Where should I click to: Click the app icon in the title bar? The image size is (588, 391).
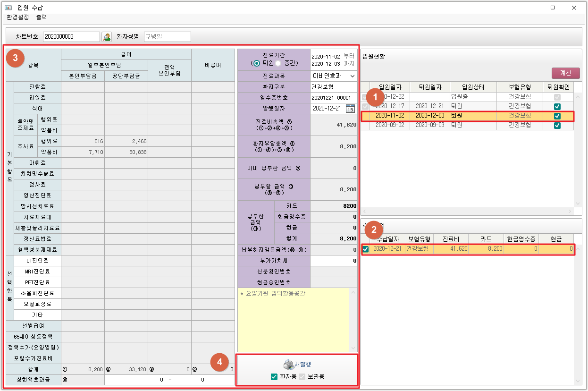click(8, 8)
